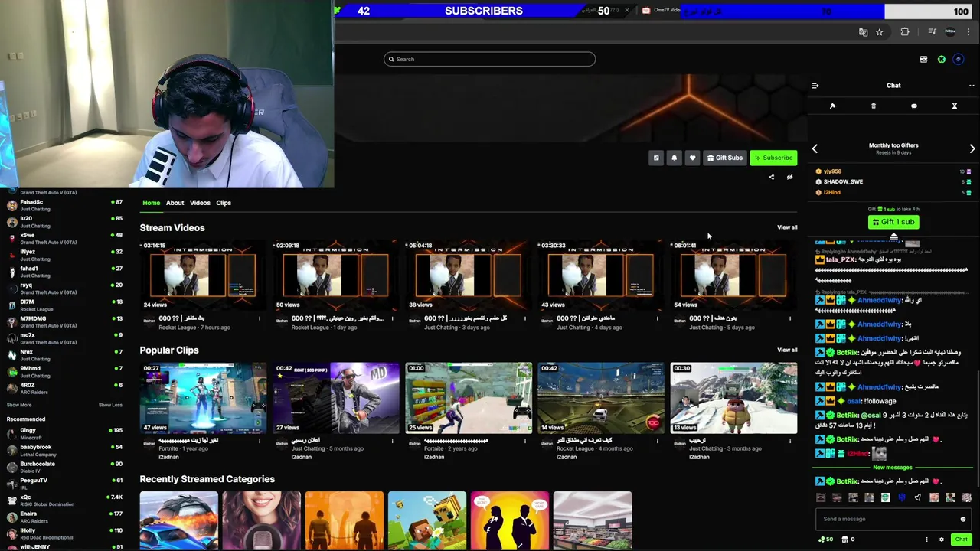
Task: Go to next leaderboard with right arrow
Action: (972, 148)
